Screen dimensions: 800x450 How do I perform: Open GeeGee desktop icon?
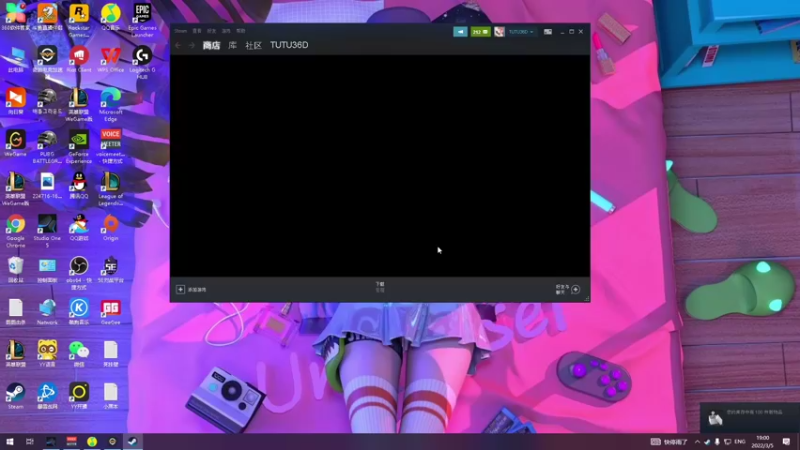click(111, 312)
